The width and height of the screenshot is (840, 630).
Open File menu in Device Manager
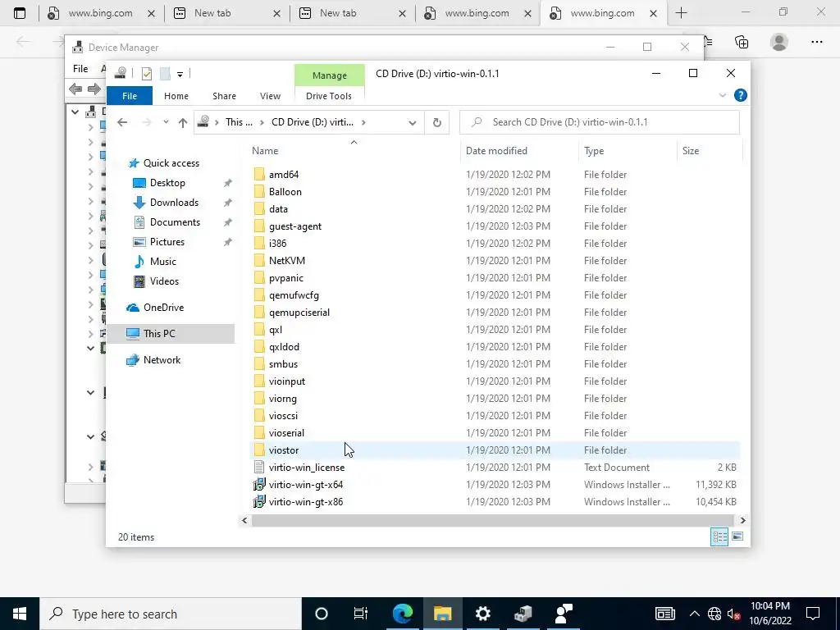[80, 69]
